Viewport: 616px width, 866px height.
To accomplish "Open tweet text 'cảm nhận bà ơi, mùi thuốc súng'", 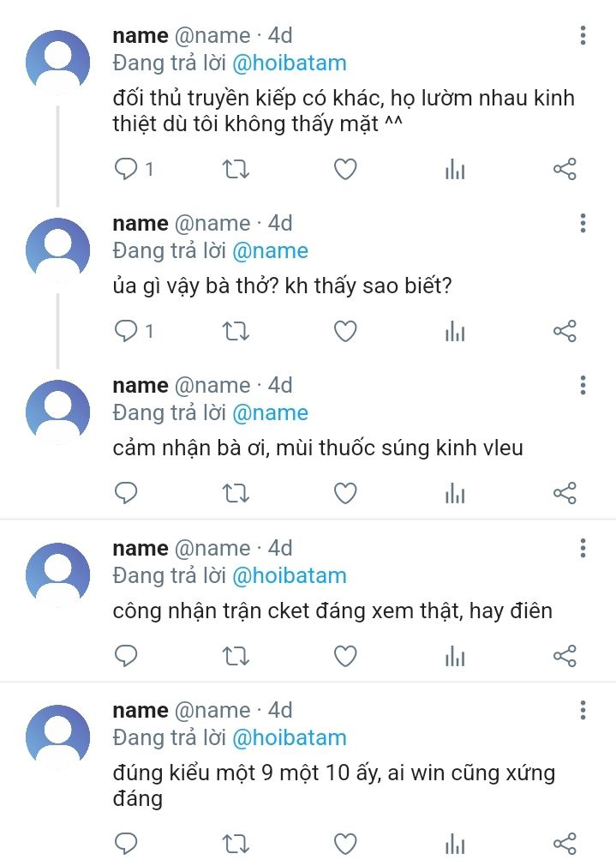I will 318,448.
